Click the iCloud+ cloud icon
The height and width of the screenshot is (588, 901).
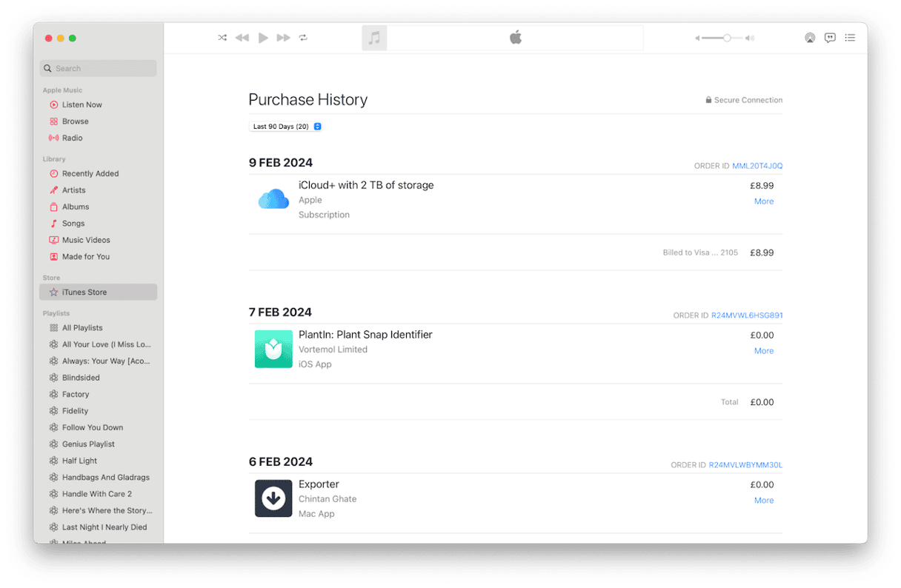coord(273,199)
